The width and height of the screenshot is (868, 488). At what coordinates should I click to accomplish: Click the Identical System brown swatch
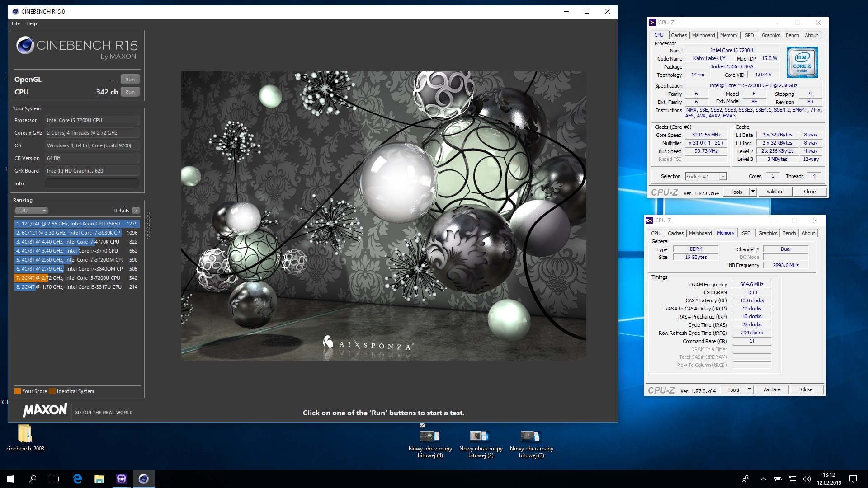(x=52, y=391)
